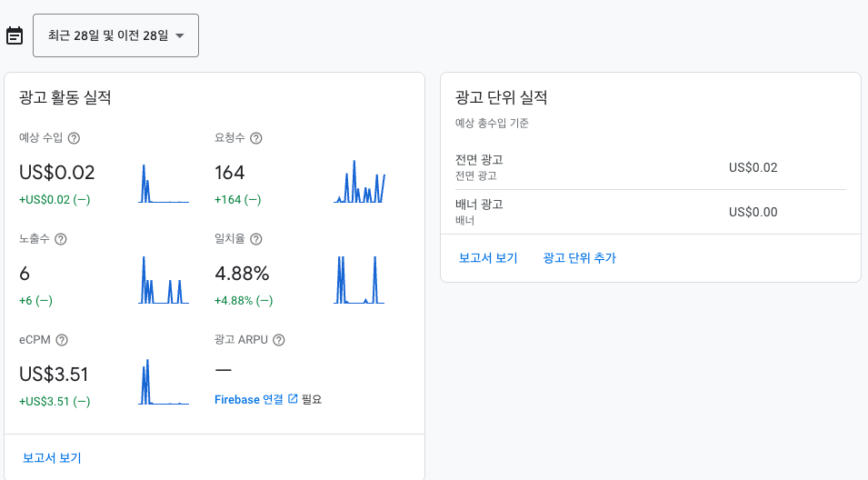868x480 pixels.
Task: Select the 전면 광고 ad unit row
Action: pyautogui.click(x=651, y=168)
